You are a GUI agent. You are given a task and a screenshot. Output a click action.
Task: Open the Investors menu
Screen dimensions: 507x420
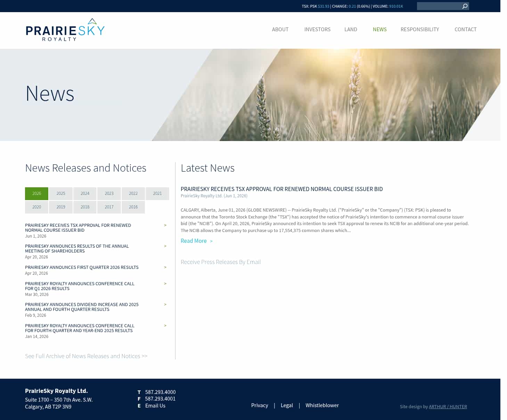(317, 30)
